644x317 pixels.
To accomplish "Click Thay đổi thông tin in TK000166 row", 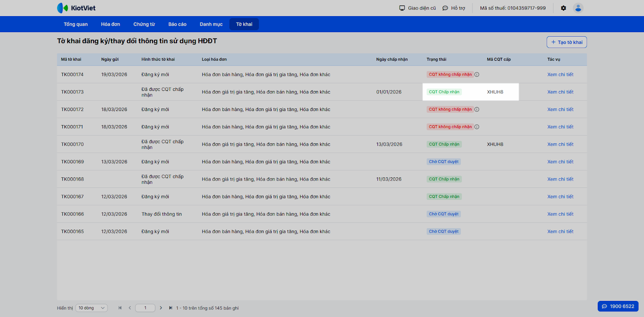I will tap(162, 214).
